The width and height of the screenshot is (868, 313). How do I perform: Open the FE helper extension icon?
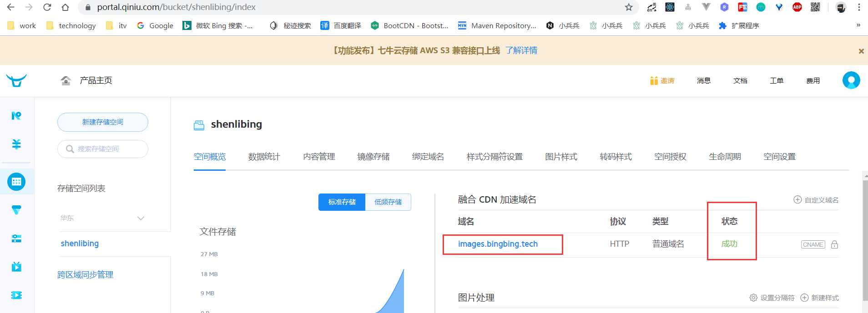tap(742, 7)
